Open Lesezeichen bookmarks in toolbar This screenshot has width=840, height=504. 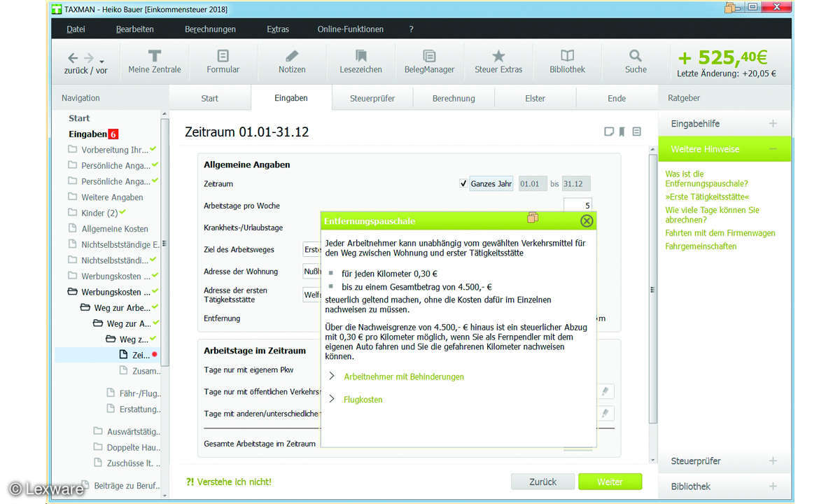[360, 62]
